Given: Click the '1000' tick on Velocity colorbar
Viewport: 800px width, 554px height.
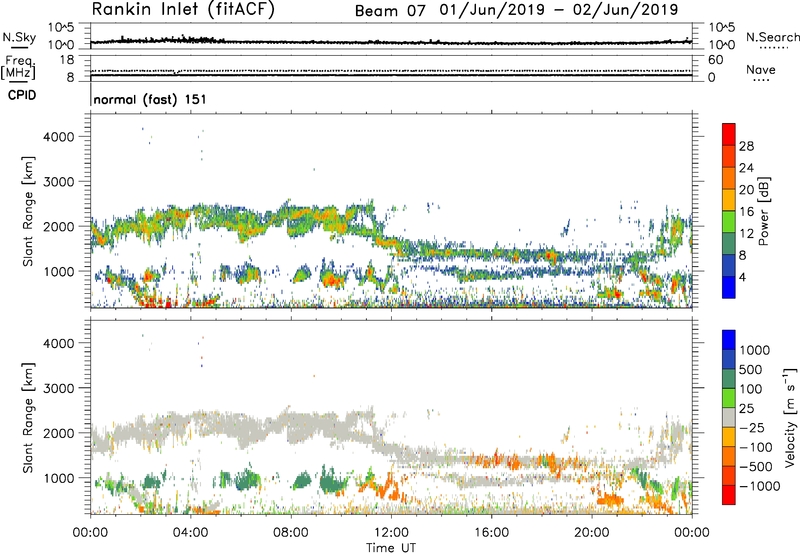Looking at the screenshot, I should click(x=755, y=350).
